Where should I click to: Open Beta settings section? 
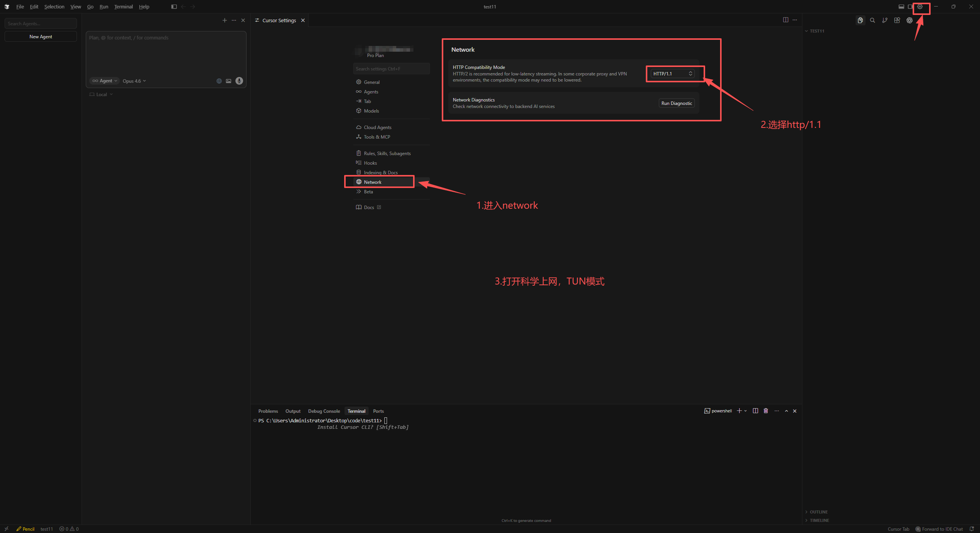click(x=391, y=191)
